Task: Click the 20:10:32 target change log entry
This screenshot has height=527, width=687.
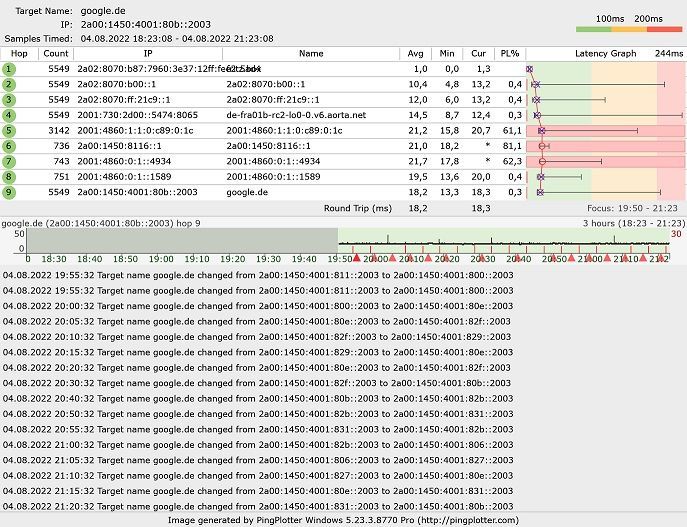Action: coord(257,337)
